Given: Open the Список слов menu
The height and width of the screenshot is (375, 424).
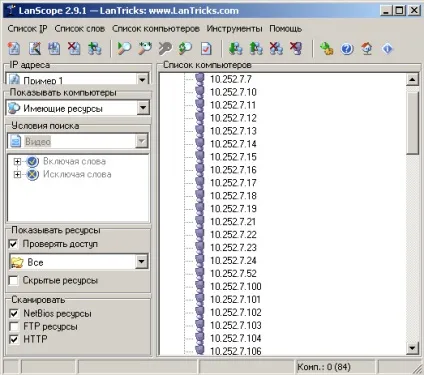Looking at the screenshot, I should [x=80, y=29].
